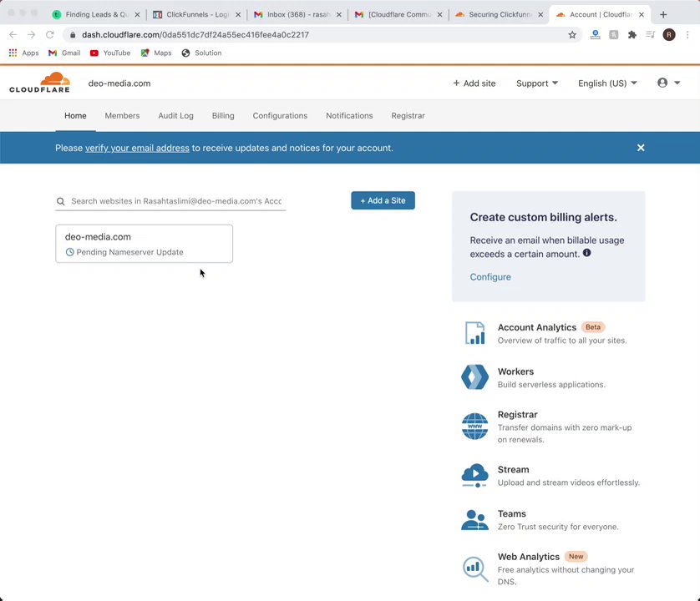Open the Registrar tab
The image size is (700, 601).
pyautogui.click(x=408, y=115)
